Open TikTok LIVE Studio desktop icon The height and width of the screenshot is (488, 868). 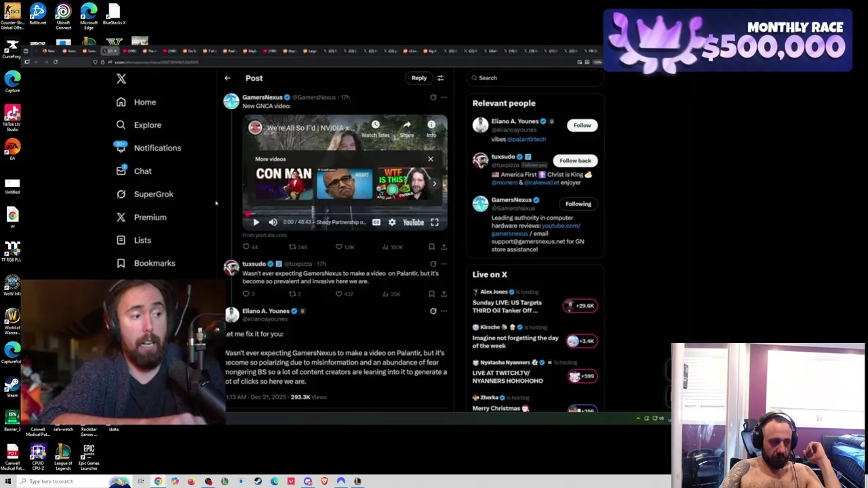coord(12,117)
